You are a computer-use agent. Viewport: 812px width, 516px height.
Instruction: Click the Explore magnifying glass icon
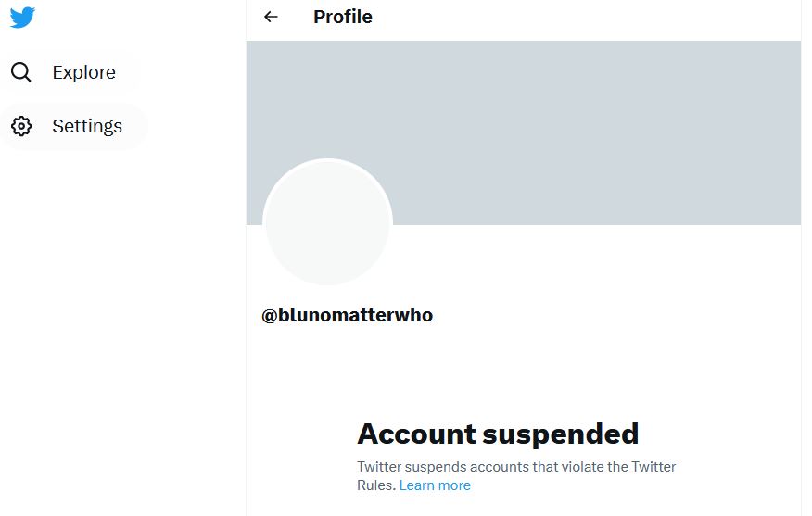21,72
